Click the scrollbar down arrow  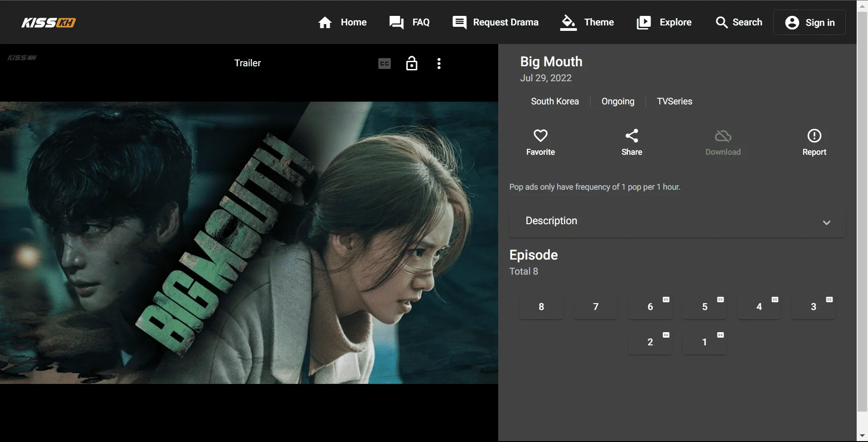862,436
